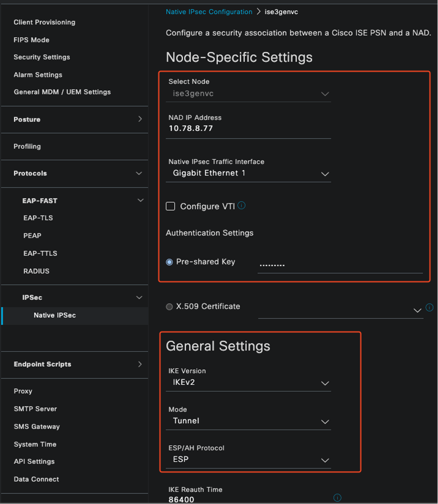Image resolution: width=438 pixels, height=504 pixels.
Task: Open the ESP/AH Protocol dropdown
Action: pyautogui.click(x=248, y=460)
